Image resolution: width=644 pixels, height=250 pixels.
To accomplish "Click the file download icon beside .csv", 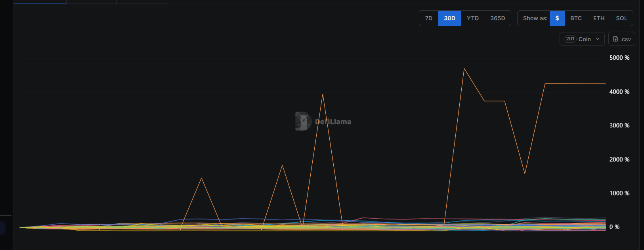I will pyautogui.click(x=615, y=39).
